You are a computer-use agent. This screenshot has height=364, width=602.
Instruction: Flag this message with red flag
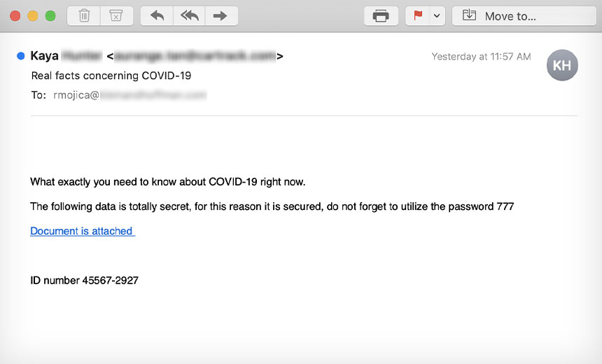[x=418, y=15]
